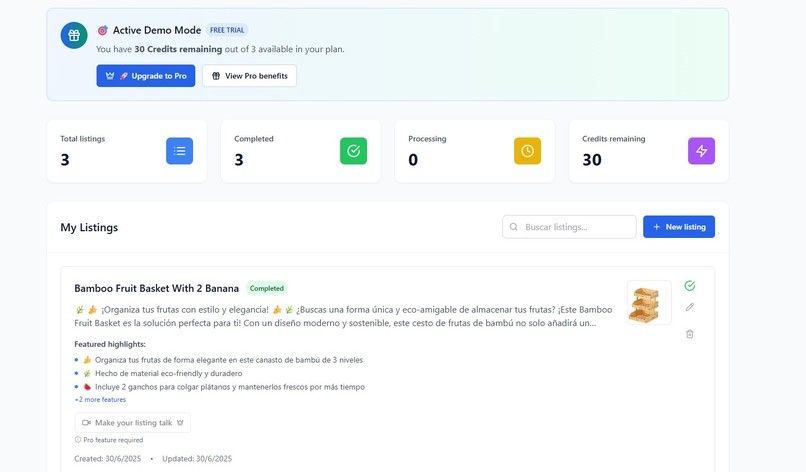Click the blue list icon on Total listings

click(179, 151)
